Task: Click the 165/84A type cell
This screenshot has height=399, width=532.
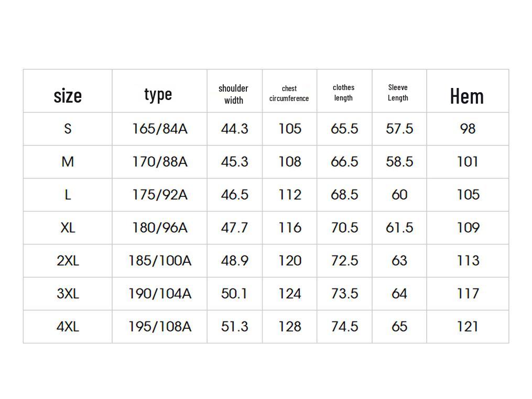Action: click(159, 129)
